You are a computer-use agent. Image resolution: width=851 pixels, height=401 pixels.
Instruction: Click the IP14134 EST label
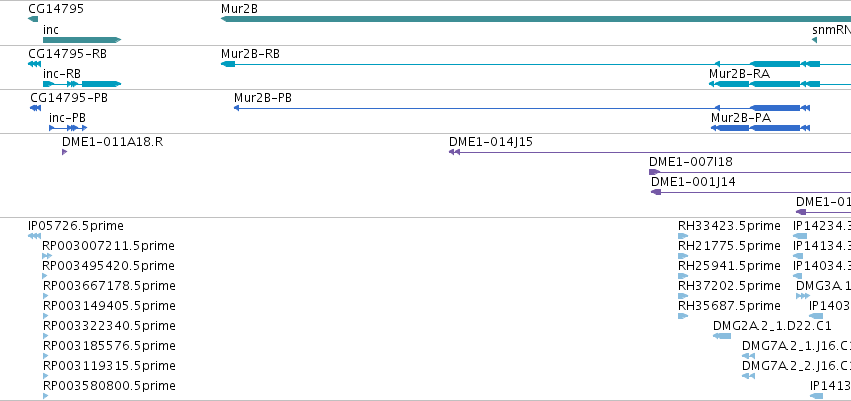point(822,246)
